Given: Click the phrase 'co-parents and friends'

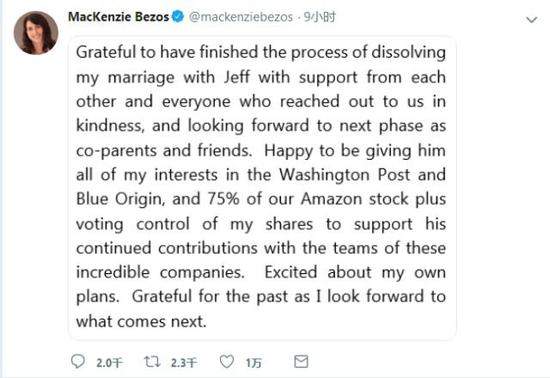Looking at the screenshot, I should [x=163, y=151].
